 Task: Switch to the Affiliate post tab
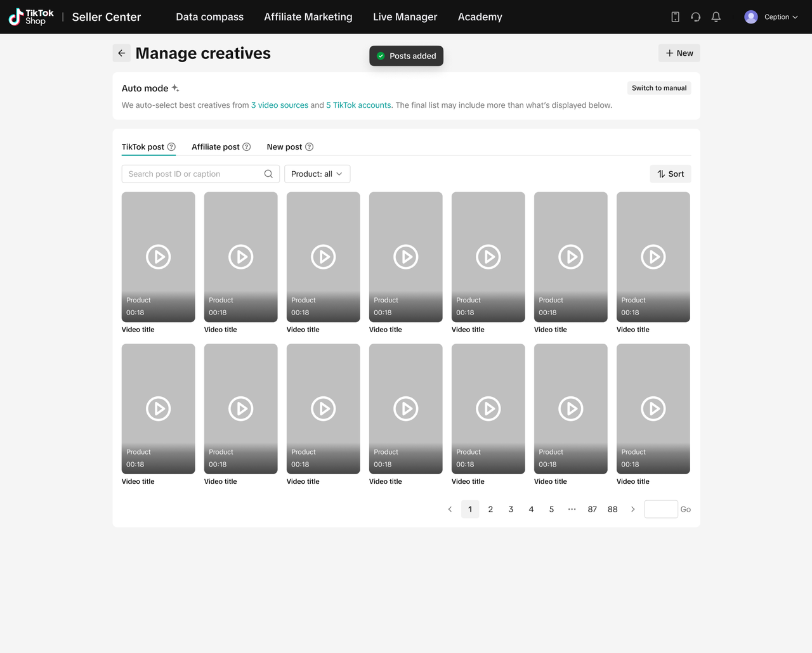coord(216,147)
